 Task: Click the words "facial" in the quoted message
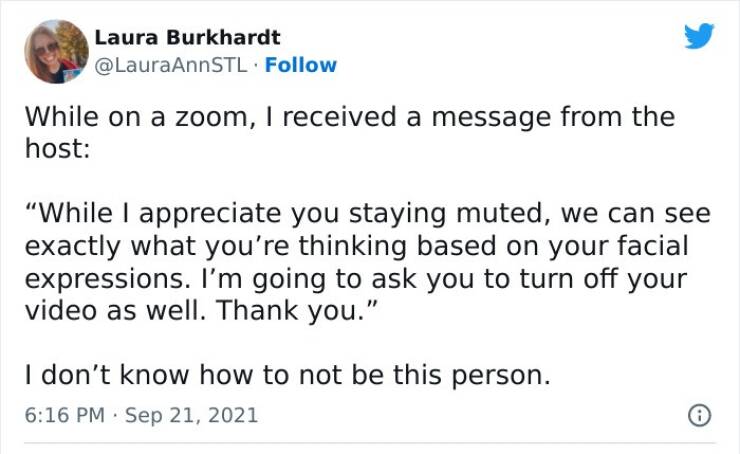point(653,245)
